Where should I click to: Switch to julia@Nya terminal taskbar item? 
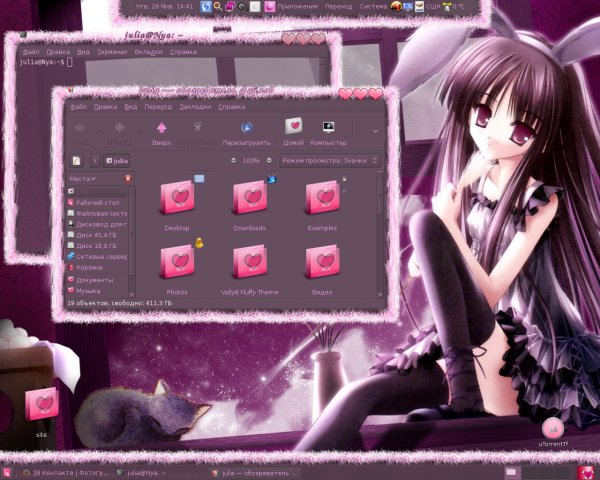point(142,473)
